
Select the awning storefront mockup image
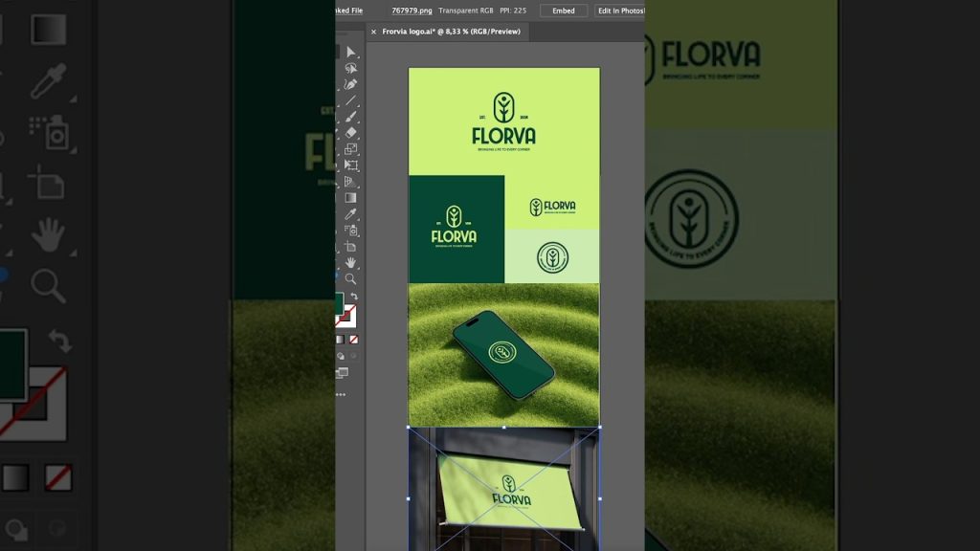[x=503, y=489]
